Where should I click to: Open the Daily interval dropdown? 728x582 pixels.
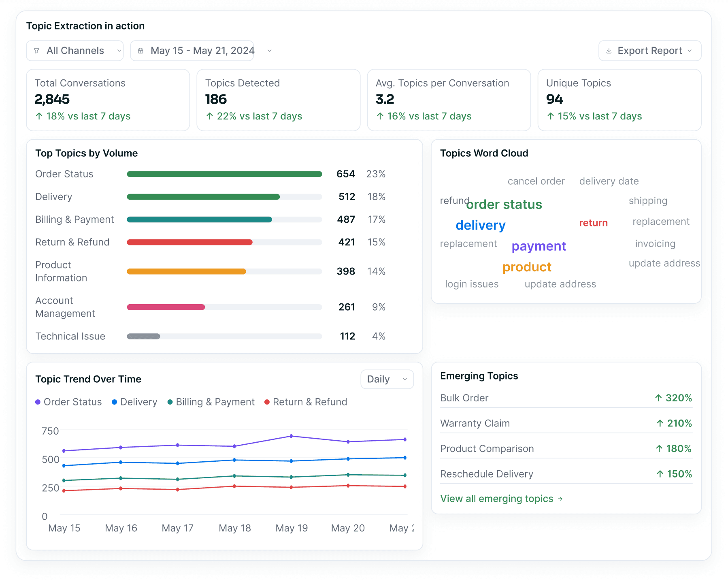coord(387,379)
